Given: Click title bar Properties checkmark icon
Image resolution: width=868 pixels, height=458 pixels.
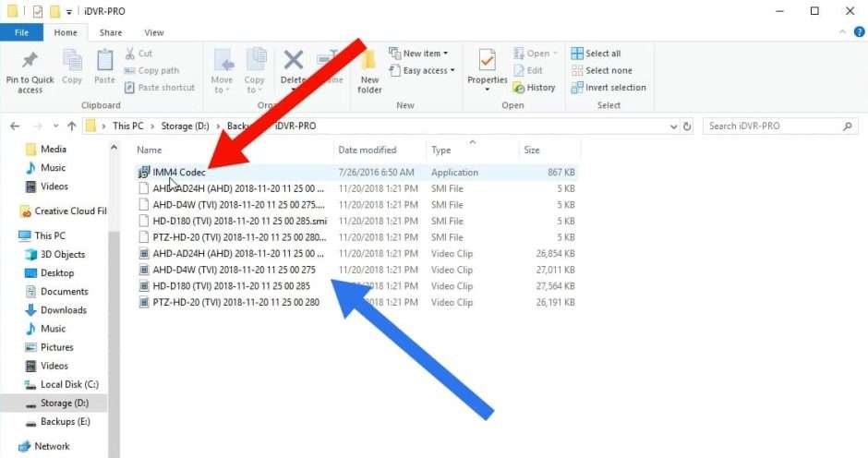Looking at the screenshot, I should 38,11.
